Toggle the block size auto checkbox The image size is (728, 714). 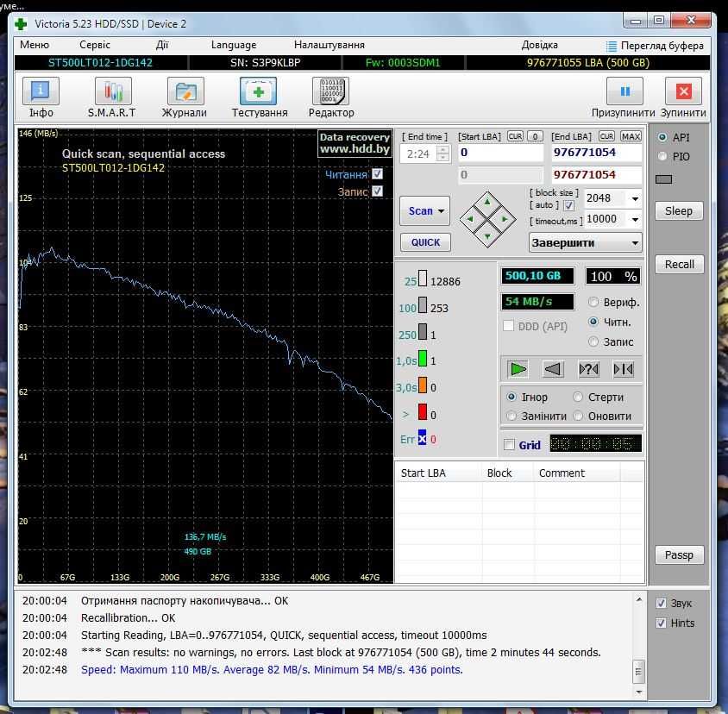[568, 205]
